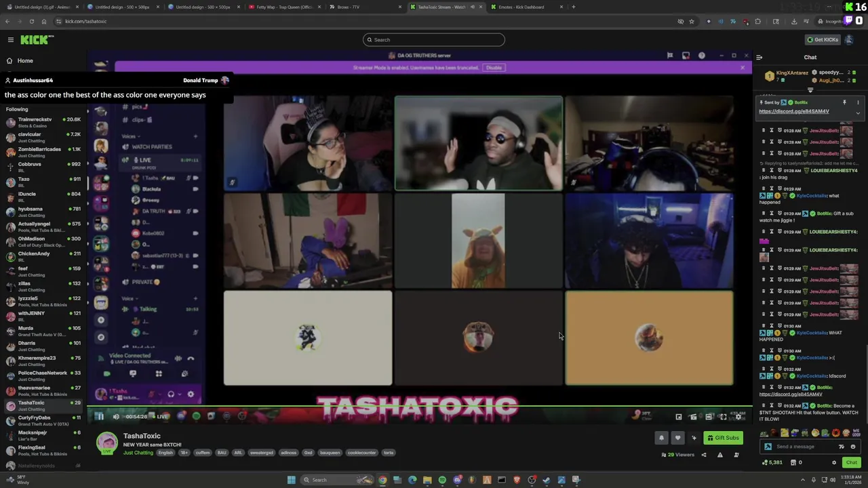The image size is (868, 488).
Task: Dismiss the Discord streamer mode banner
Action: (742, 68)
